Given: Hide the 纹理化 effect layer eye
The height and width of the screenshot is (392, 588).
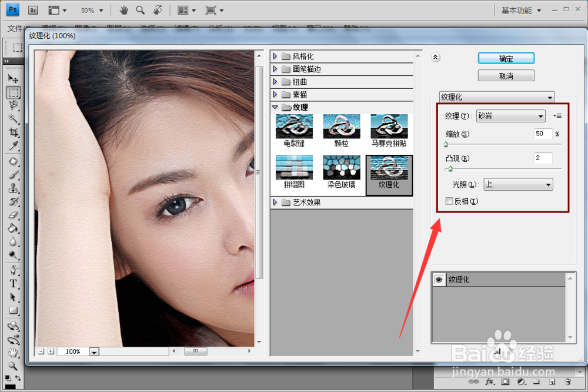Looking at the screenshot, I should pos(439,280).
